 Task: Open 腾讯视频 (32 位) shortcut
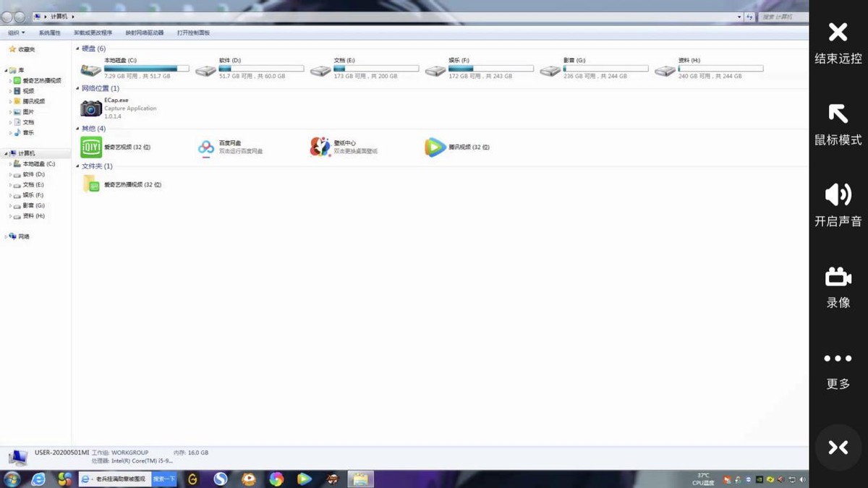[x=435, y=147]
